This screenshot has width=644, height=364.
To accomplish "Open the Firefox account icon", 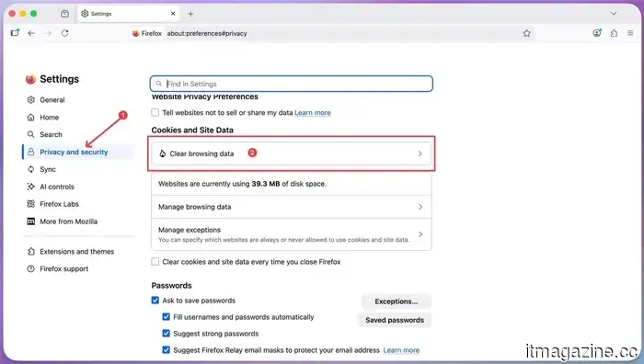I will 597,33.
